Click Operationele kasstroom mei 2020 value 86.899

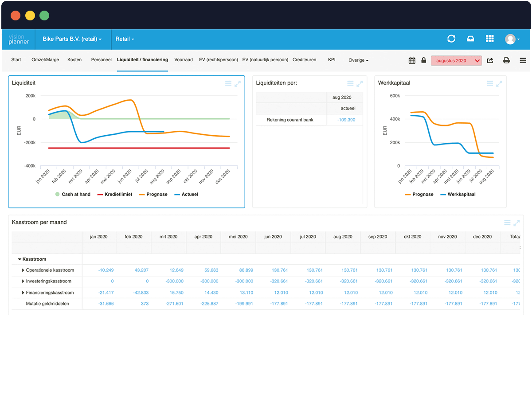246,270
